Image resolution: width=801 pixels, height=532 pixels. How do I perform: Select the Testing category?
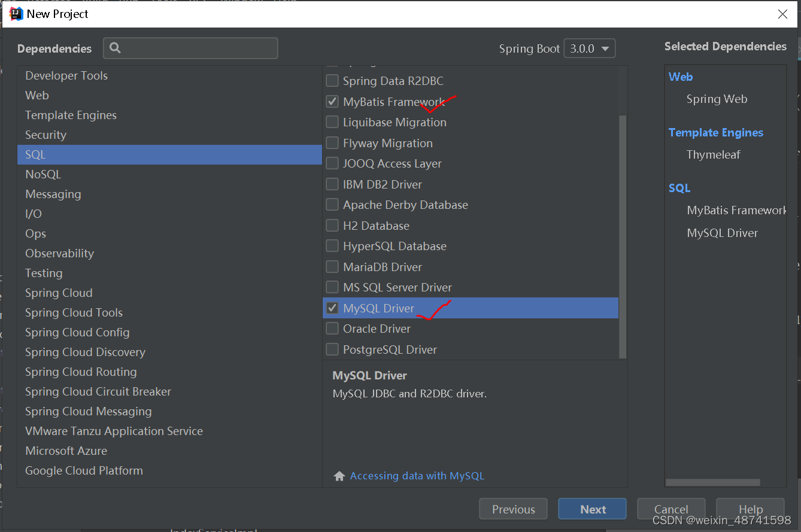coord(169,273)
